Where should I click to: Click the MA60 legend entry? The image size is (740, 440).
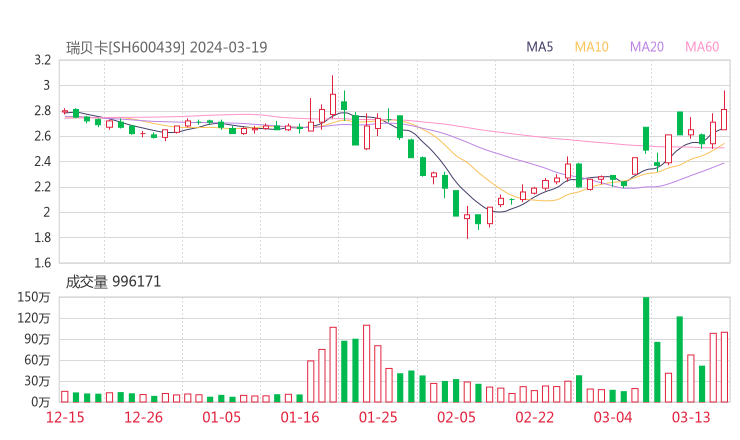click(x=702, y=47)
